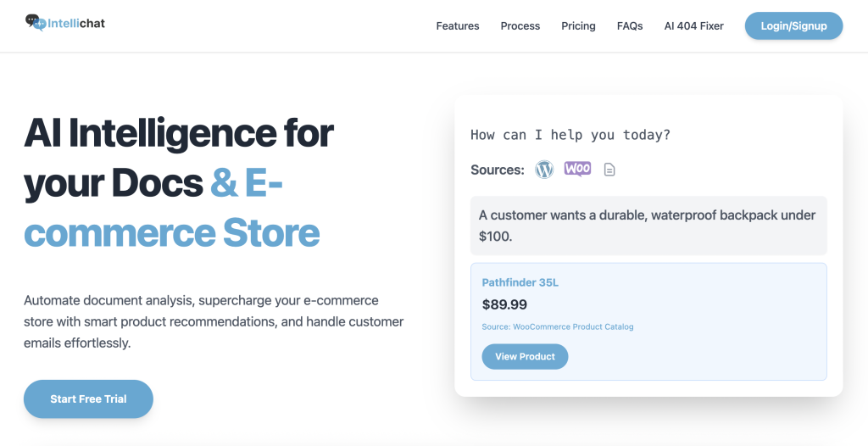Click the Start Free Trial button
Image resolution: width=868 pixels, height=446 pixels.
point(88,399)
